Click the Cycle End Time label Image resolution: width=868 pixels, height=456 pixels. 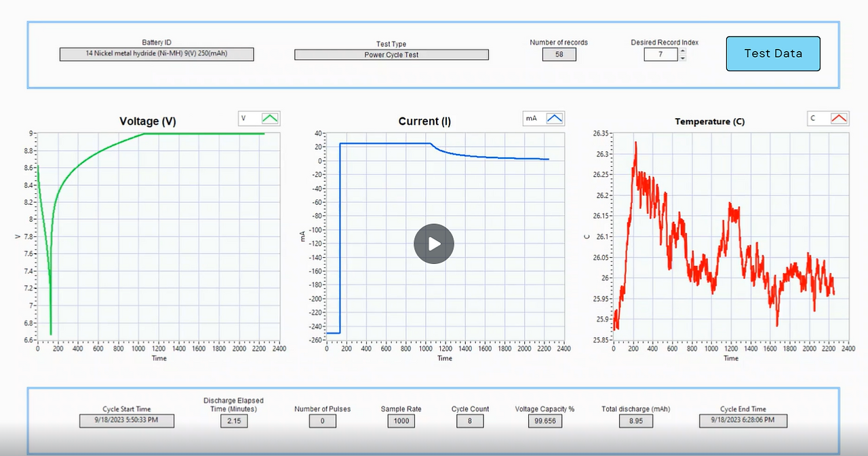tap(743, 409)
